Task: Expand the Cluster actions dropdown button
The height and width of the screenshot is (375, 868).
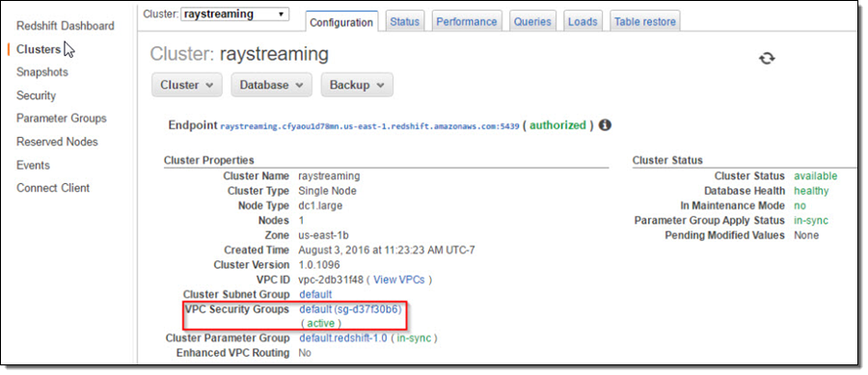Action: [x=186, y=85]
